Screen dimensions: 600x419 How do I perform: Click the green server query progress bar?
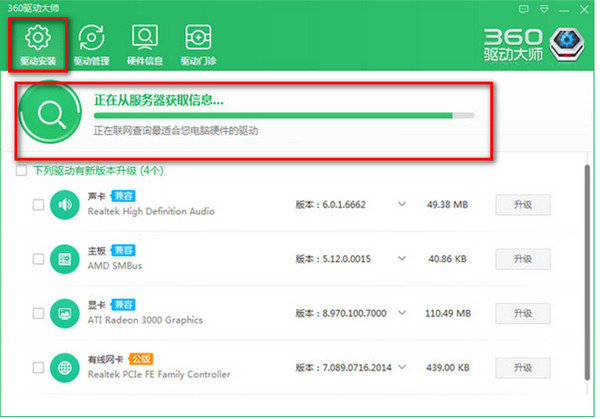(280, 116)
